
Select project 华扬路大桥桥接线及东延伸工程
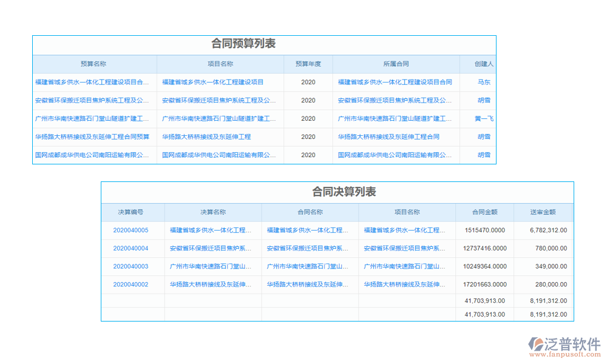click(219, 136)
